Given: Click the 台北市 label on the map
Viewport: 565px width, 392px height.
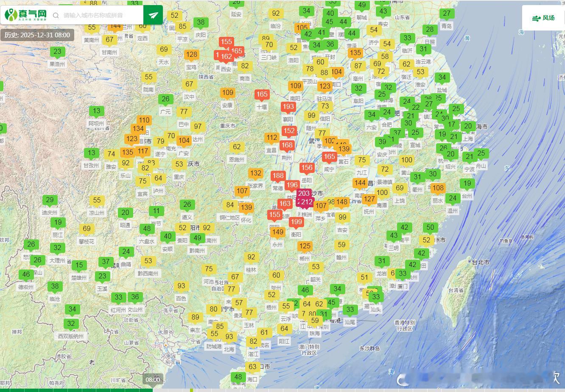Looking at the screenshot, I should pyautogui.click(x=481, y=262).
